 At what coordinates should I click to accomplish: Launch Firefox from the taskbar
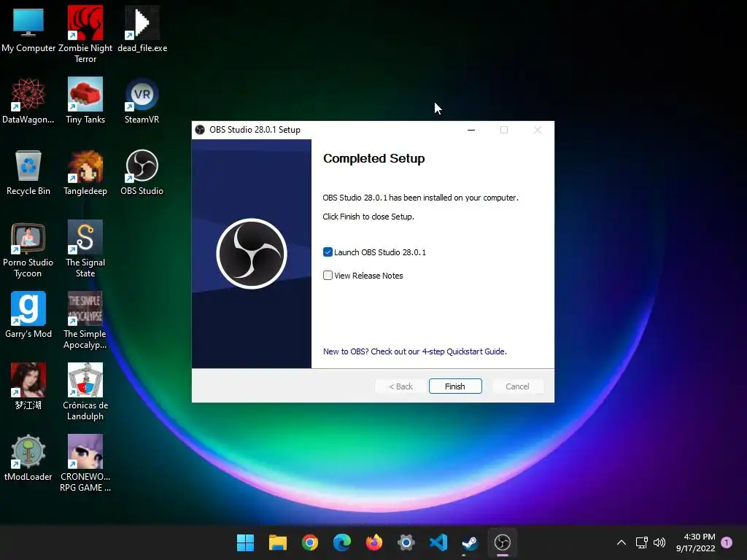point(374,542)
